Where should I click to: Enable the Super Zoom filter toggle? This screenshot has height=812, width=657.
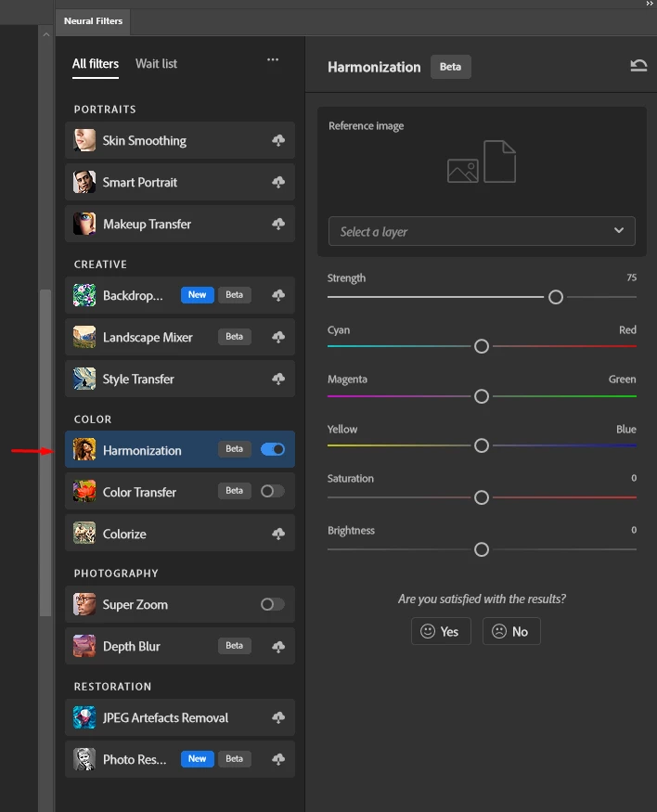coord(273,604)
